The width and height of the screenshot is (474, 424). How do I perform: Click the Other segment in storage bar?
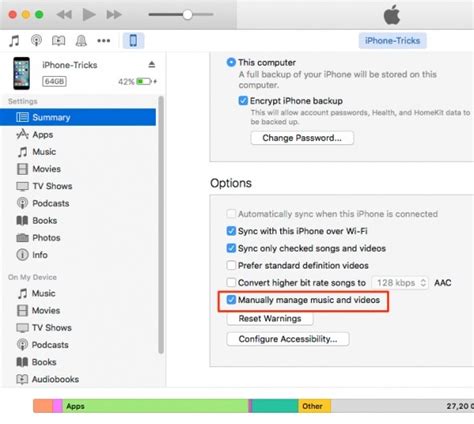(x=315, y=406)
